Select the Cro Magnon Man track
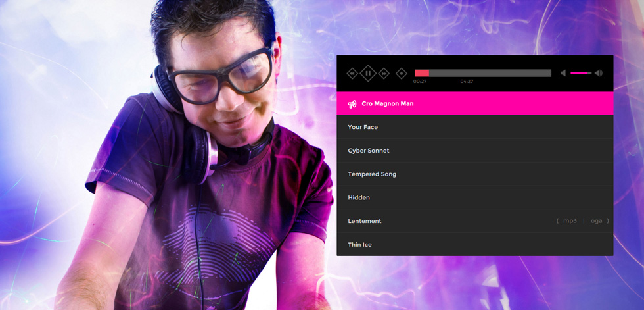644x310 pixels. (x=474, y=103)
